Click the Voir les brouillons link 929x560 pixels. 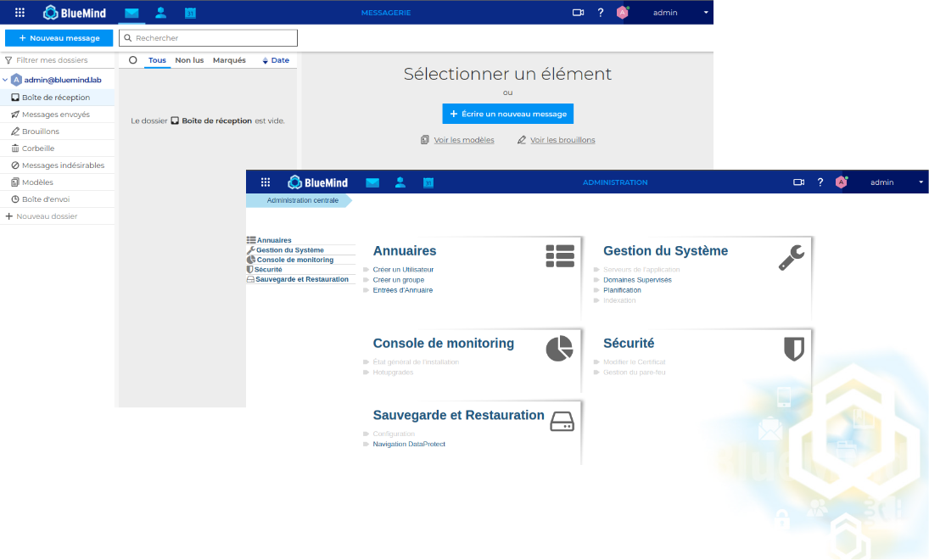pos(562,140)
